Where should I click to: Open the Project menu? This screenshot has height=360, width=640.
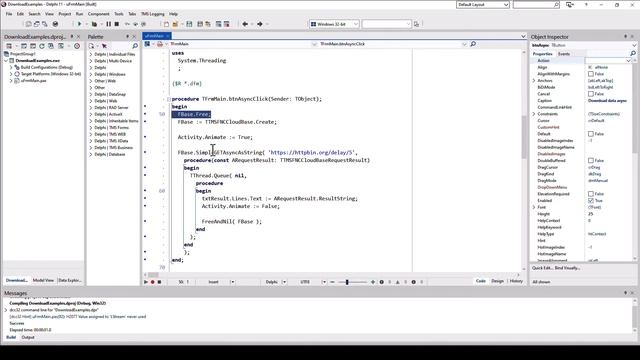coord(64,14)
